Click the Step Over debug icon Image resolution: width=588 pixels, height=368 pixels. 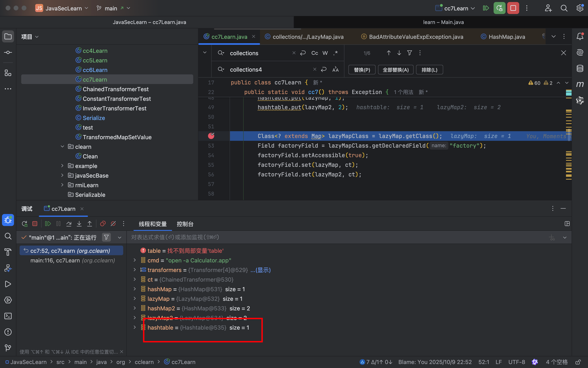tap(69, 224)
